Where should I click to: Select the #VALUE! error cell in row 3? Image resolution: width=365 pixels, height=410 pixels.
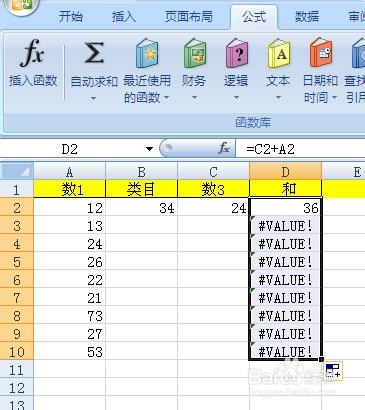[x=285, y=225]
